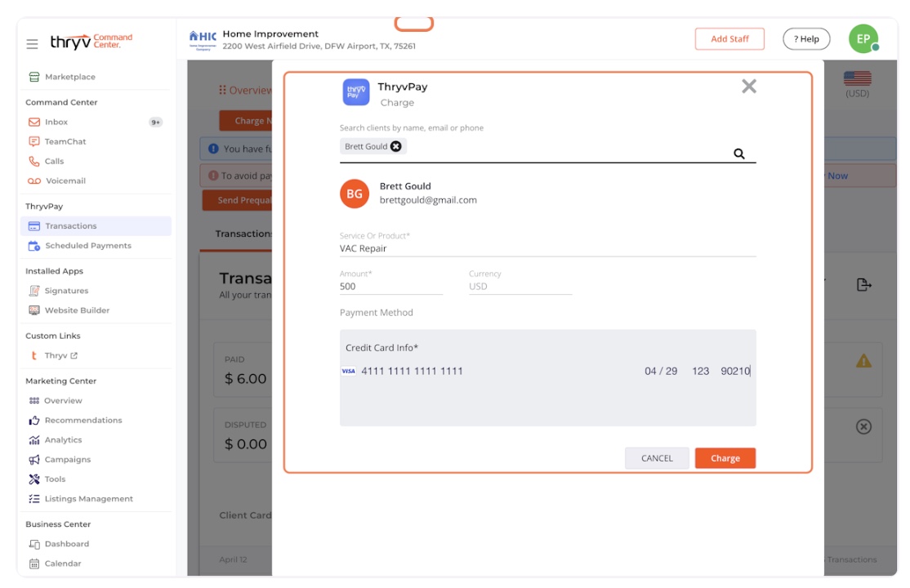The width and height of the screenshot is (910, 588).
Task: Close the ThryvPay Charge dialog
Action: tap(748, 87)
